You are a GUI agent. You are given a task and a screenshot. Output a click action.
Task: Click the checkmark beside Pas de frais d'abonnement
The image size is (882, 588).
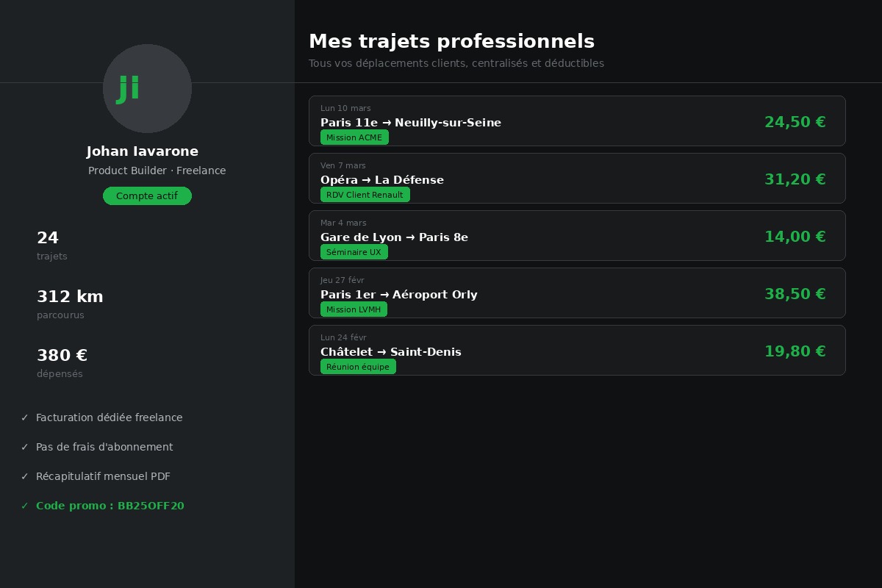[x=24, y=447]
